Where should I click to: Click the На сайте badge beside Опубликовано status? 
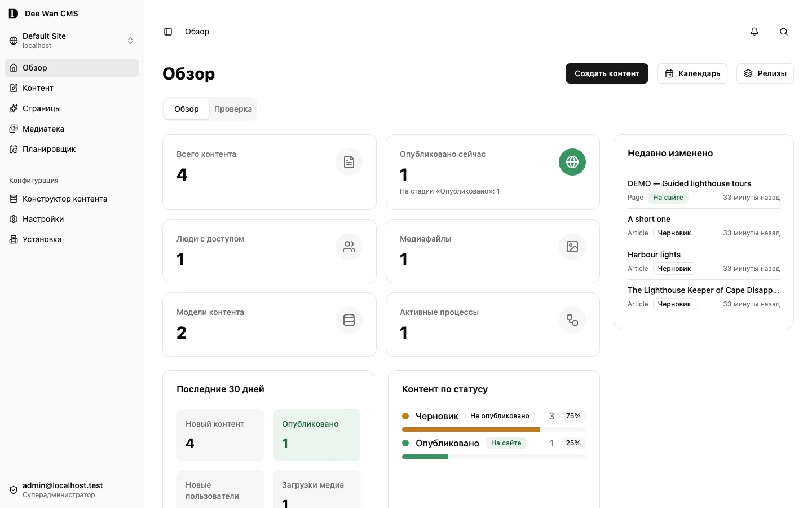click(506, 443)
